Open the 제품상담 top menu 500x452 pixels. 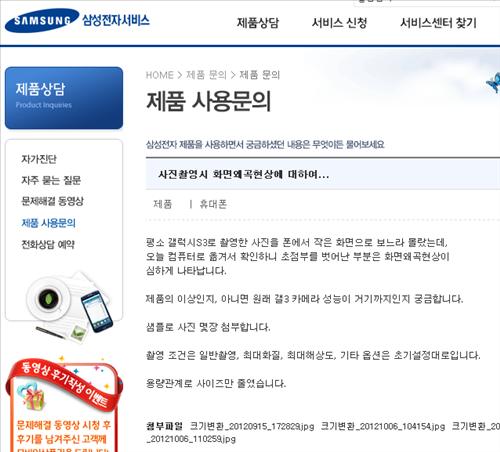258,23
